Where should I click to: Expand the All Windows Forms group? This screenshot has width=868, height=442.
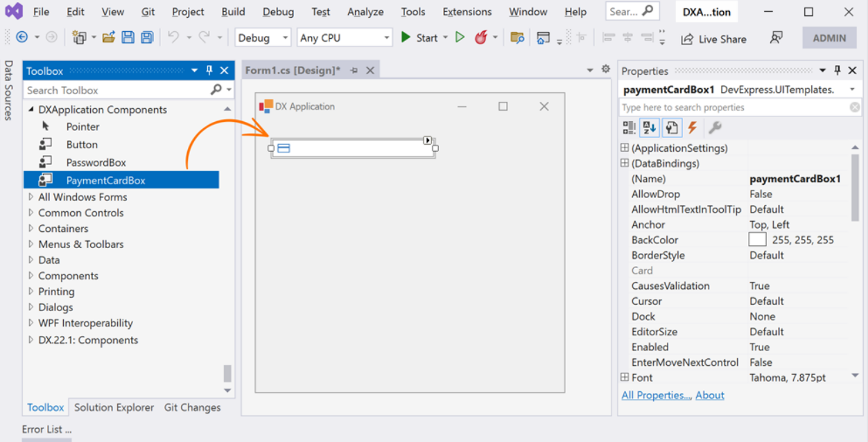(x=31, y=197)
